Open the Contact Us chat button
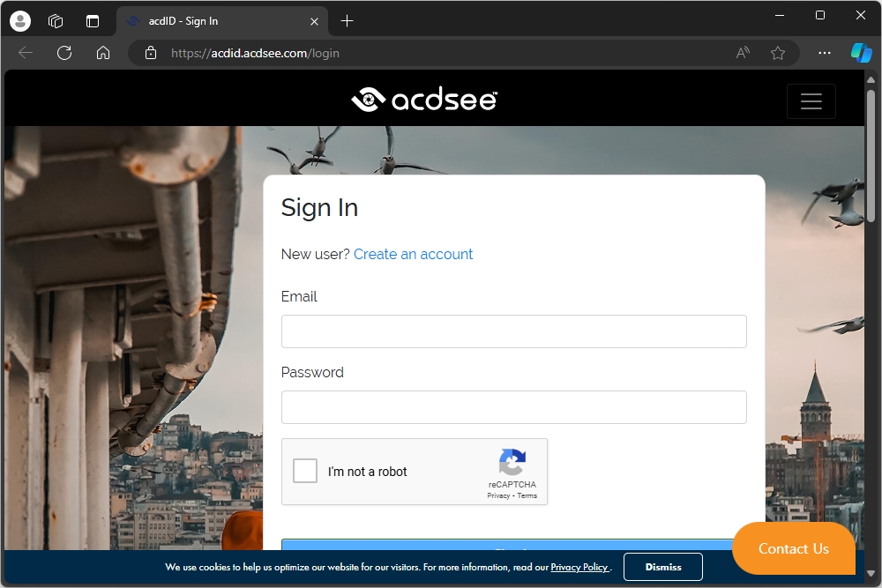 794,548
